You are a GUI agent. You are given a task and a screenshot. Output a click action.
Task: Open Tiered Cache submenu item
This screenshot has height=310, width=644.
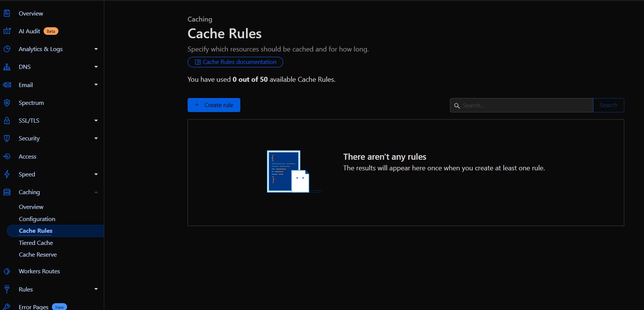click(x=36, y=243)
